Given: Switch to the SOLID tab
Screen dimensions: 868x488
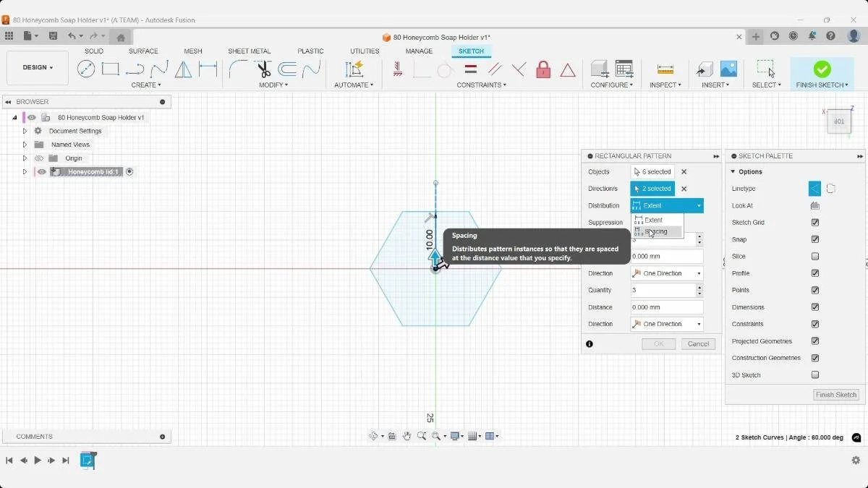Looking at the screenshot, I should click(x=94, y=51).
